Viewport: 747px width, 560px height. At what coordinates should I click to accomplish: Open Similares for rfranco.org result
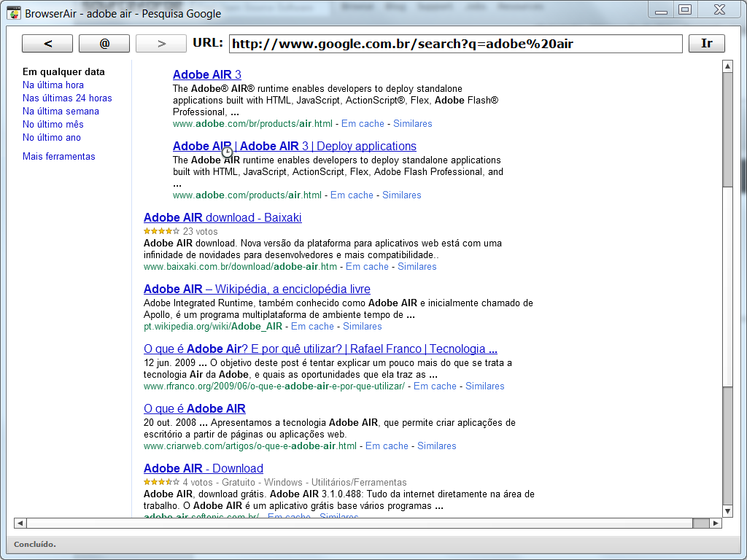(x=484, y=386)
